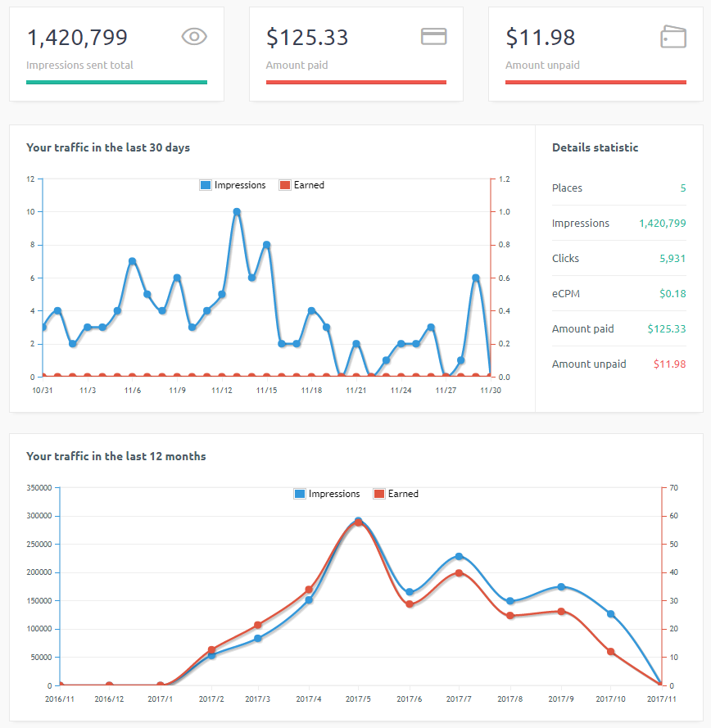This screenshot has width=711, height=728.
Task: Click the 2017/9 blue impressions point
Action: point(561,587)
